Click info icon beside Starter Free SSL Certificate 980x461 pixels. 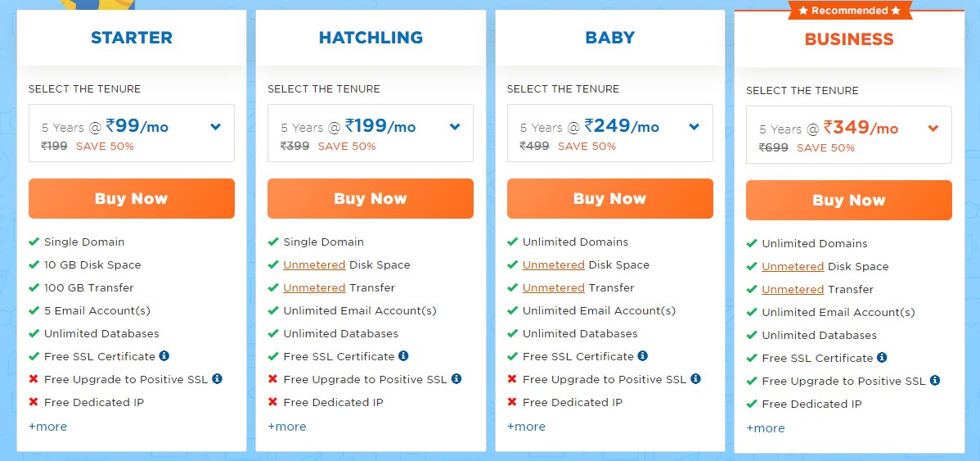[x=164, y=356]
